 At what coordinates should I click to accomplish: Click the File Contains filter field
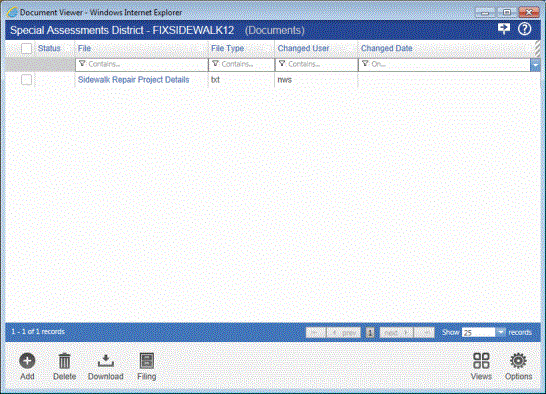point(142,65)
